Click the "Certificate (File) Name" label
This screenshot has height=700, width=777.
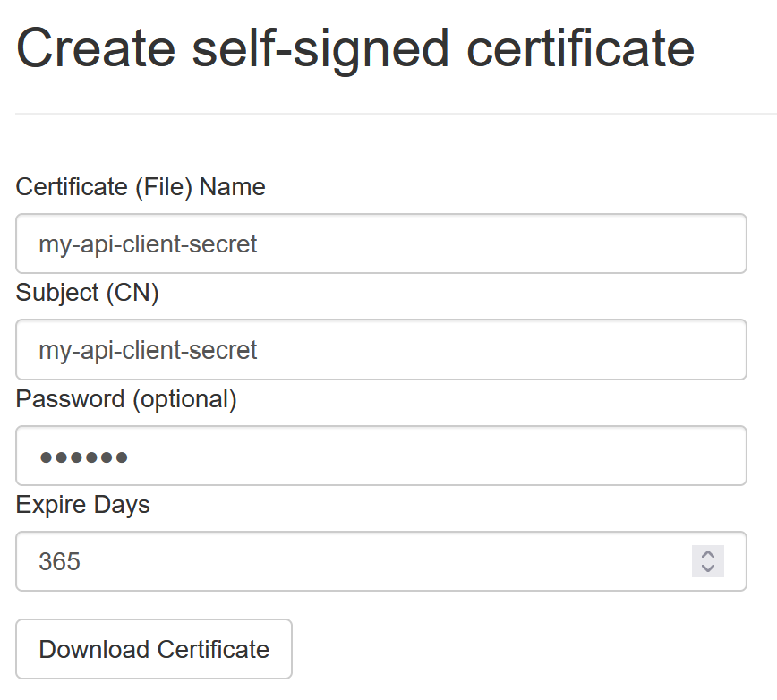click(x=141, y=187)
